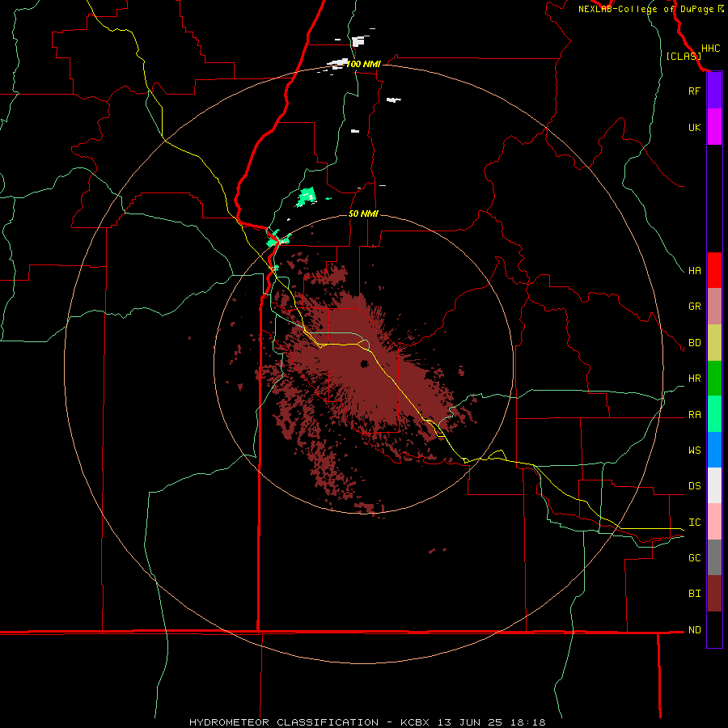The width and height of the screenshot is (728, 728).
Task: Click the GC gray legend swatch
Action: click(x=714, y=557)
